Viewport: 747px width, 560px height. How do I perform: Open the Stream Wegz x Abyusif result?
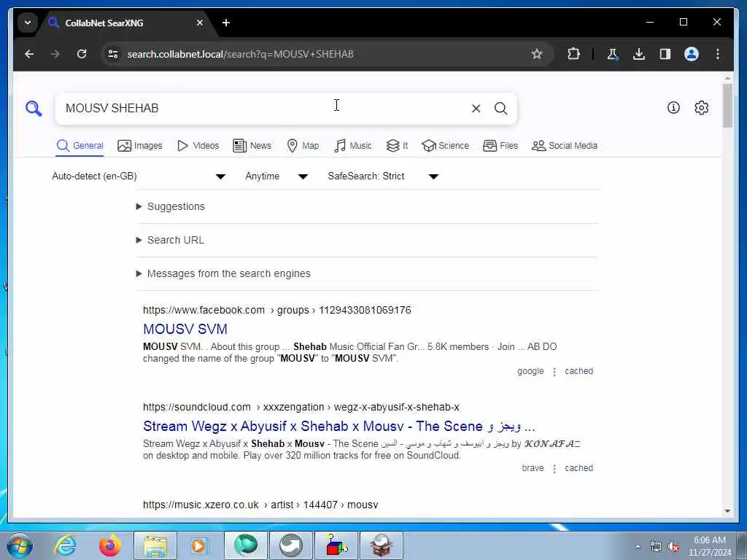pos(339,426)
